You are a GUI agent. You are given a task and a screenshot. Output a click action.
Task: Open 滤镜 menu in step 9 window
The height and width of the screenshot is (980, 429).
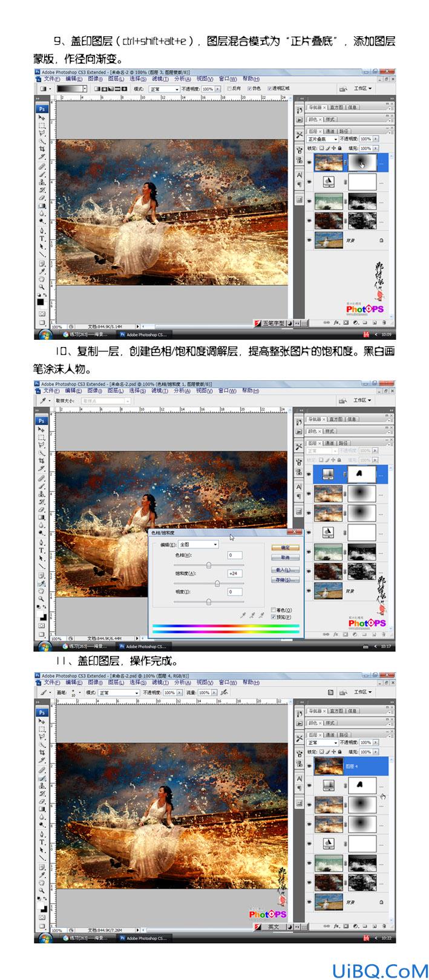point(160,79)
